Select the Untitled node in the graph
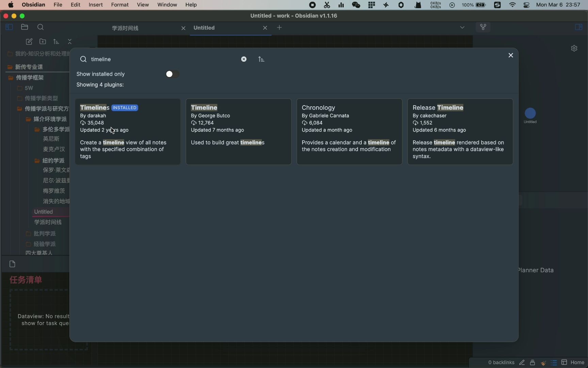Viewport: 588px width, 368px height. 530,113
